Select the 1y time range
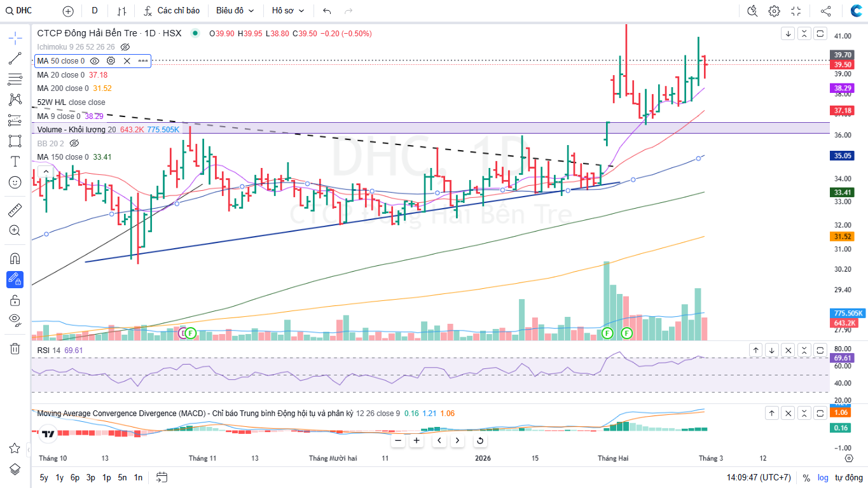Screen dimensions: 868x488 tap(59, 477)
